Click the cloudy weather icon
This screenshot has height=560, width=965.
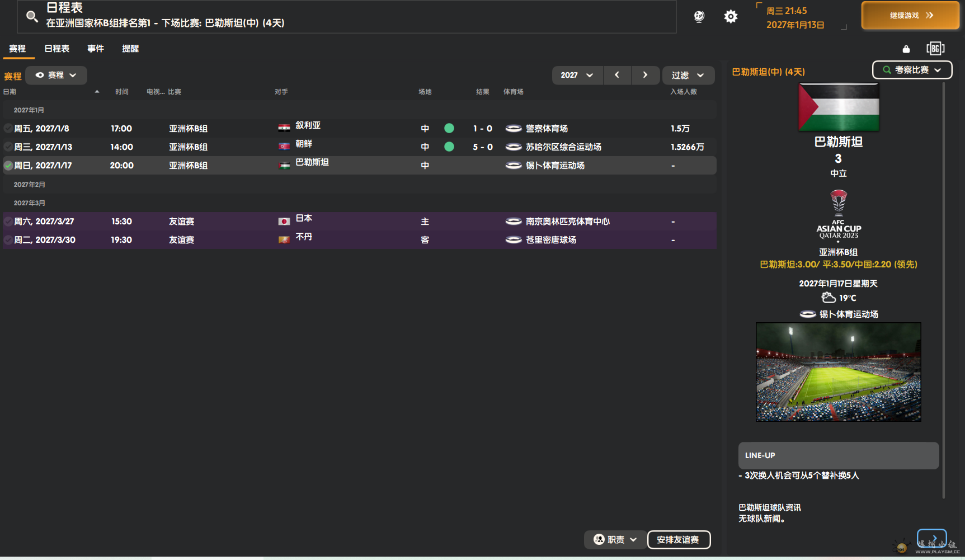click(829, 298)
